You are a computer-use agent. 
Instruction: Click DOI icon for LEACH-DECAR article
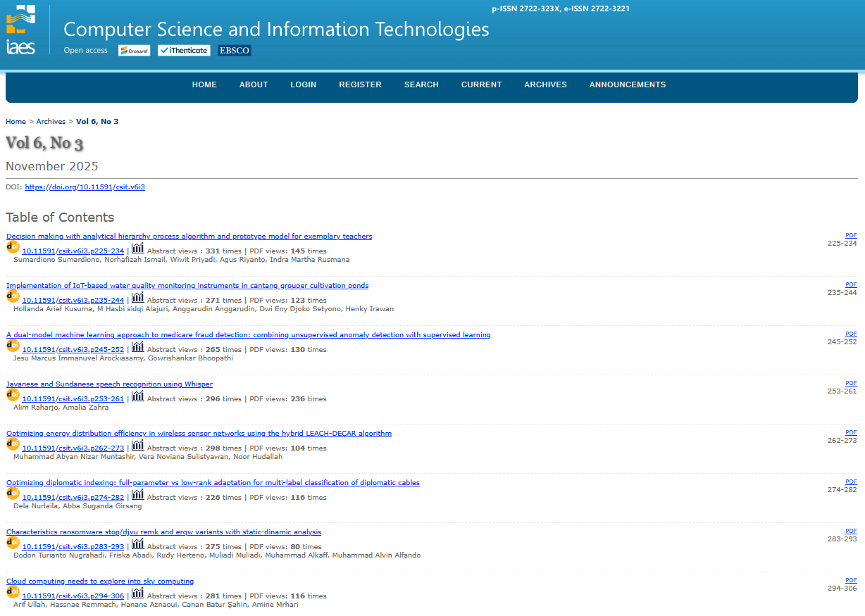click(13, 444)
